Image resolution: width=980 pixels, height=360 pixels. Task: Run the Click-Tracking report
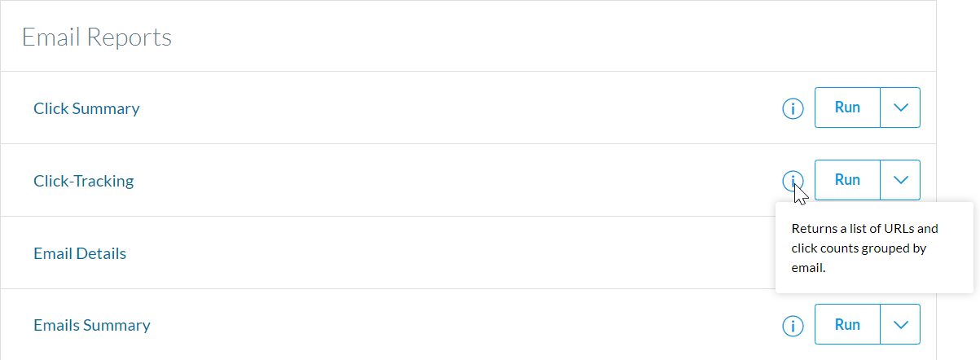point(847,180)
